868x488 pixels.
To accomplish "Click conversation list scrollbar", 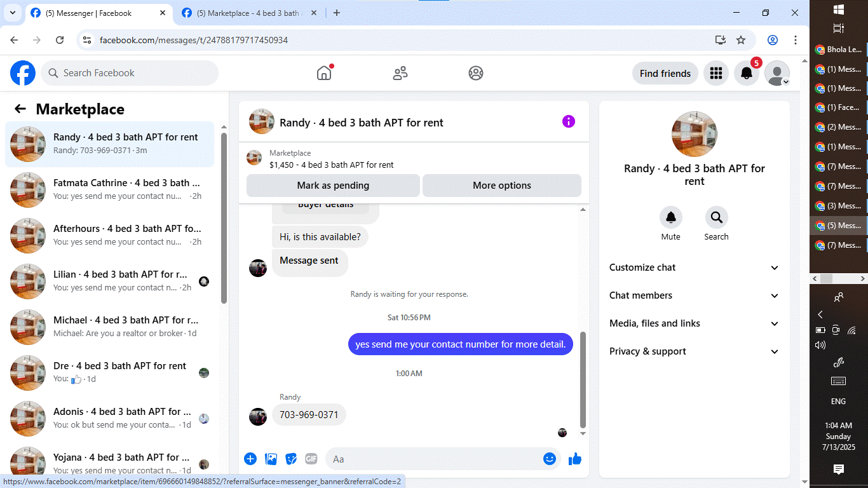I will pos(224,217).
